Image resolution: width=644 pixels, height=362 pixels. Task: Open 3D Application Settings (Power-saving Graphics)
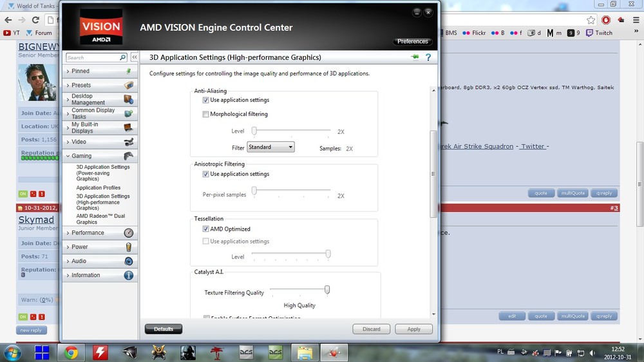coord(102,173)
